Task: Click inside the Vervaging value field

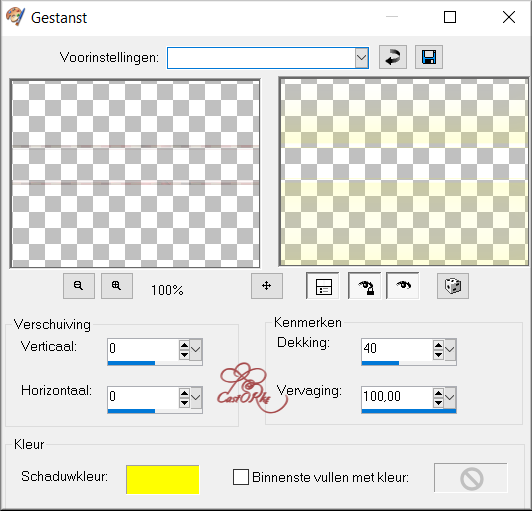Action: tap(397, 396)
